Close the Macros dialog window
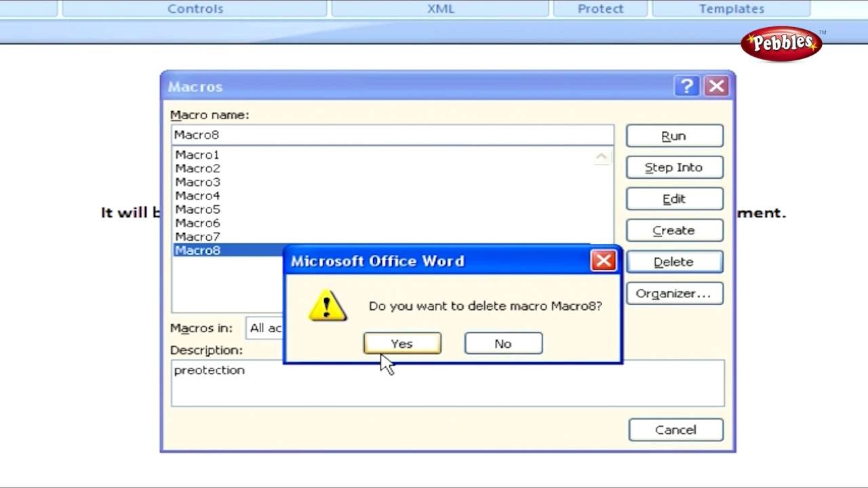This screenshot has width=868, height=488. point(716,86)
